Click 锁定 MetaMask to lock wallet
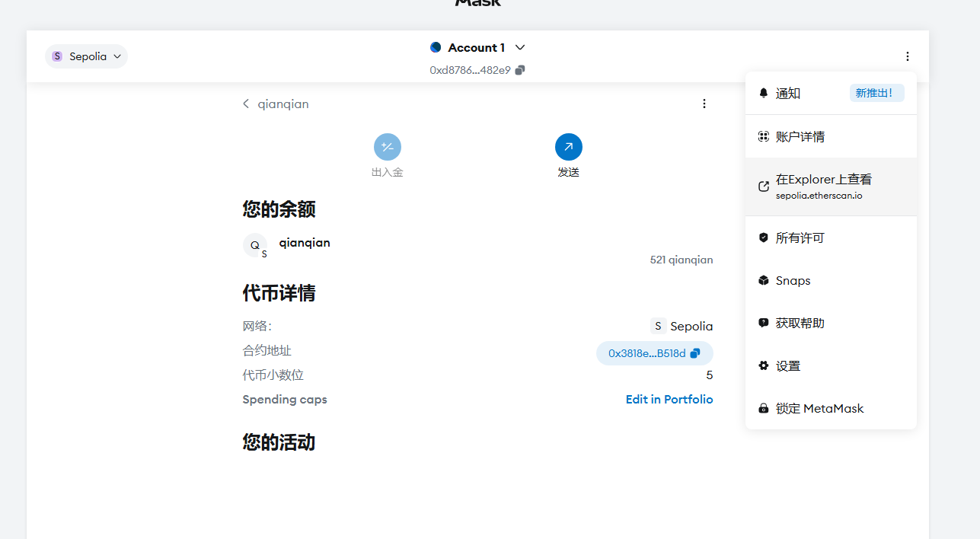The width and height of the screenshot is (980, 539). (x=831, y=409)
